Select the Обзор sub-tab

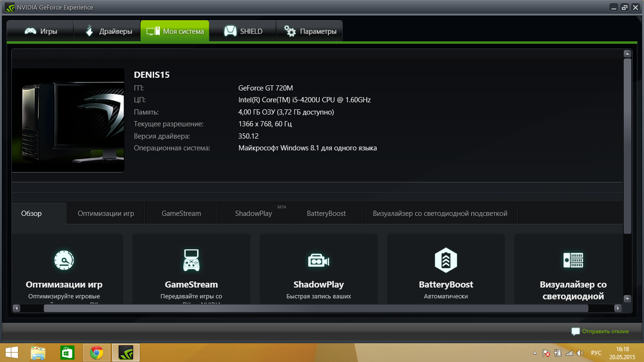[x=39, y=214]
